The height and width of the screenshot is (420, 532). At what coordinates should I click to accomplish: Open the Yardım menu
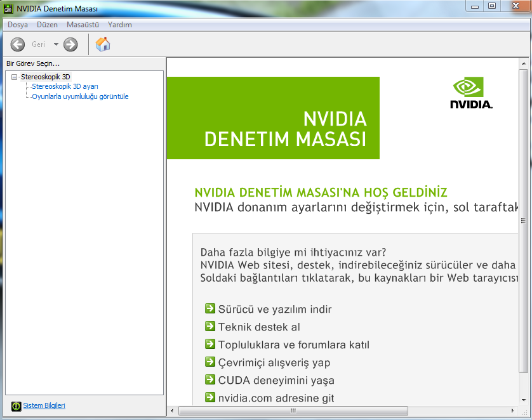[x=120, y=25]
